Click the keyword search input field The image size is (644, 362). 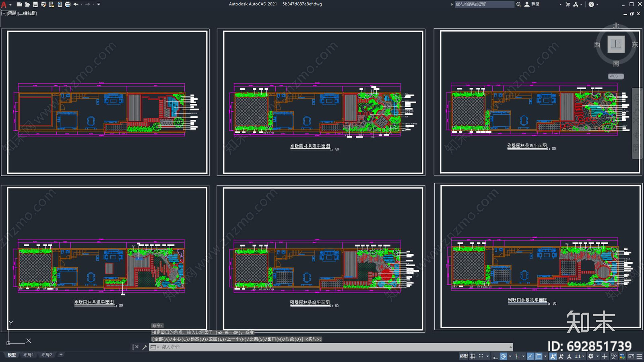[484, 4]
